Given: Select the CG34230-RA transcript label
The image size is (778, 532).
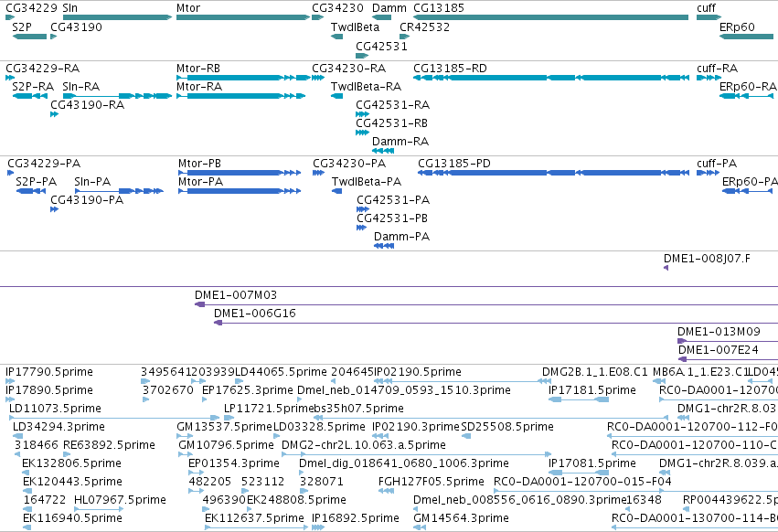Looking at the screenshot, I should click(349, 68).
